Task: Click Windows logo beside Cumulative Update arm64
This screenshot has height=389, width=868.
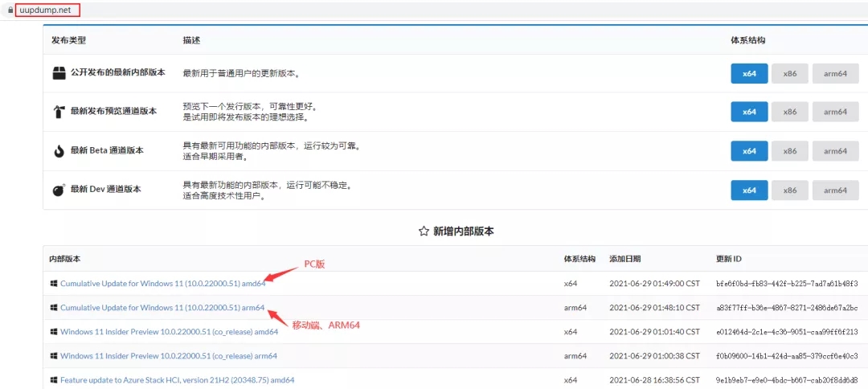Action: pos(54,308)
